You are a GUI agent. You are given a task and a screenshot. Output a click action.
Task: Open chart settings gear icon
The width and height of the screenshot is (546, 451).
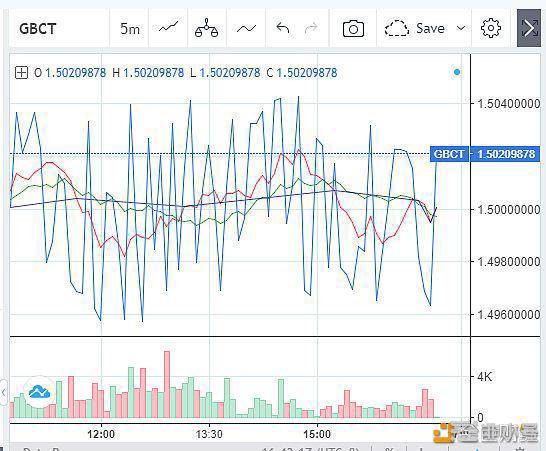tap(491, 28)
